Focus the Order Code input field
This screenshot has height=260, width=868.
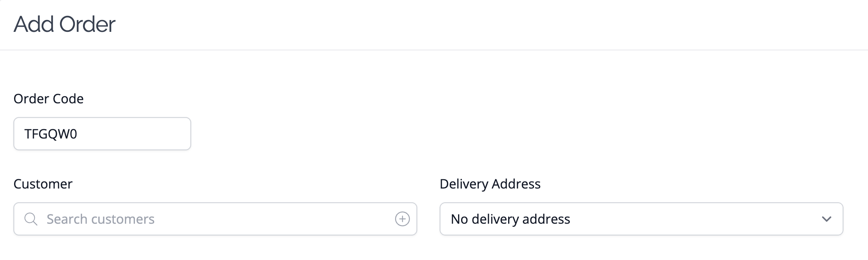pos(102,134)
